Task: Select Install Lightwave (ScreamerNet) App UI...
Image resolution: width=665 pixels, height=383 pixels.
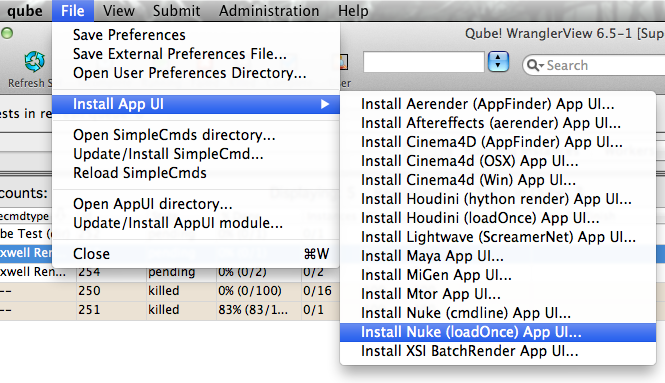Action: [498, 237]
